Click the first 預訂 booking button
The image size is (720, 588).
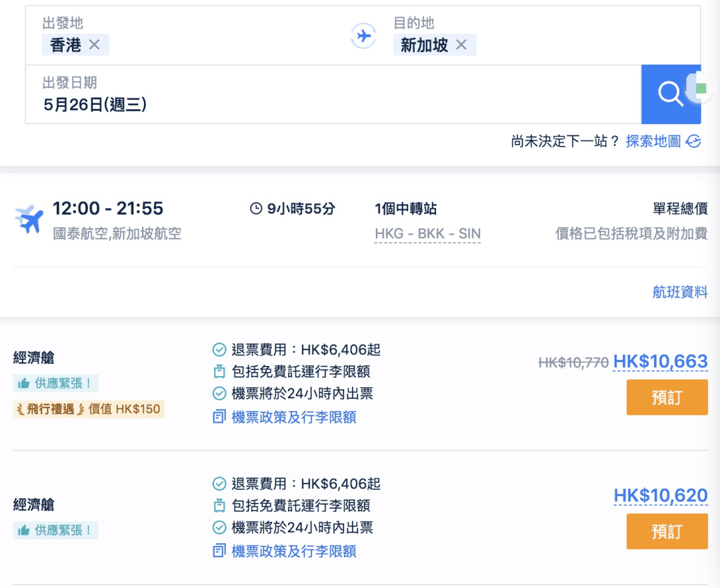point(667,397)
